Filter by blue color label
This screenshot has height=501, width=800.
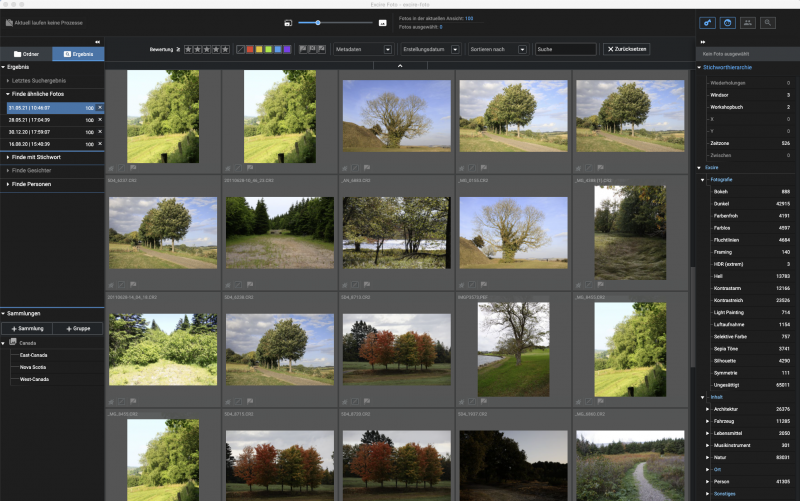click(x=278, y=49)
